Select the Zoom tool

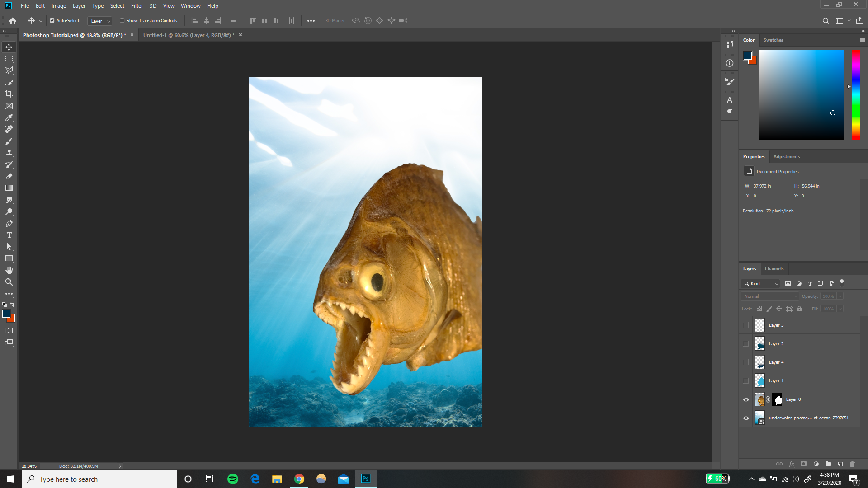click(9, 282)
